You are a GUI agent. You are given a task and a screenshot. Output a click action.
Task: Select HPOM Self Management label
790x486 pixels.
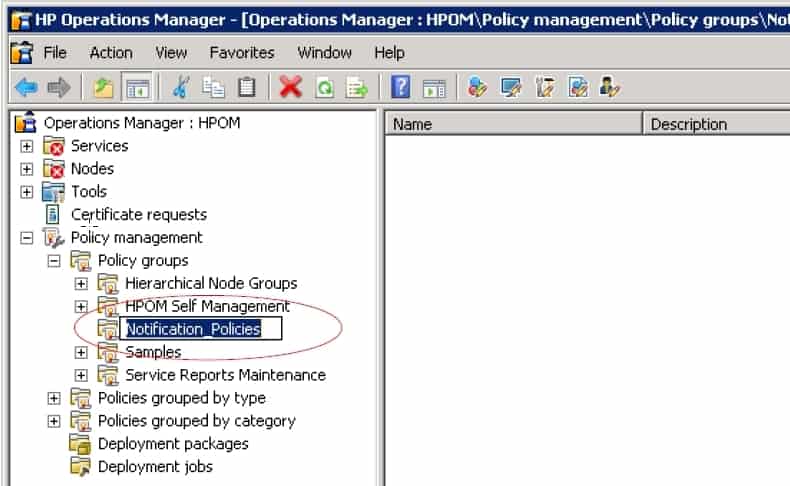(207, 306)
